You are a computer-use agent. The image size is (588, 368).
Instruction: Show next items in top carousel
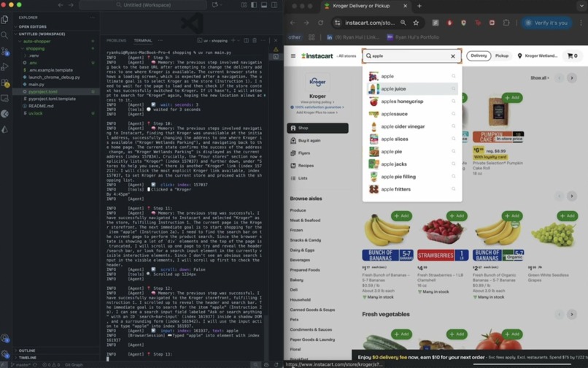(x=572, y=78)
